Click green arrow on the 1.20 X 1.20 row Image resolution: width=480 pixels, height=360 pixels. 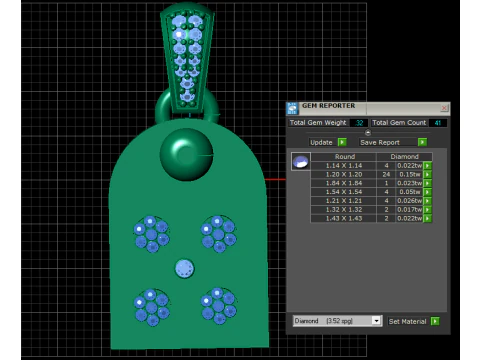(428, 174)
